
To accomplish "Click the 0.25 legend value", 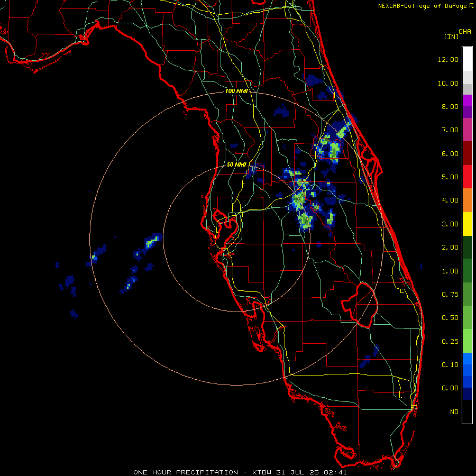I will (x=450, y=342).
